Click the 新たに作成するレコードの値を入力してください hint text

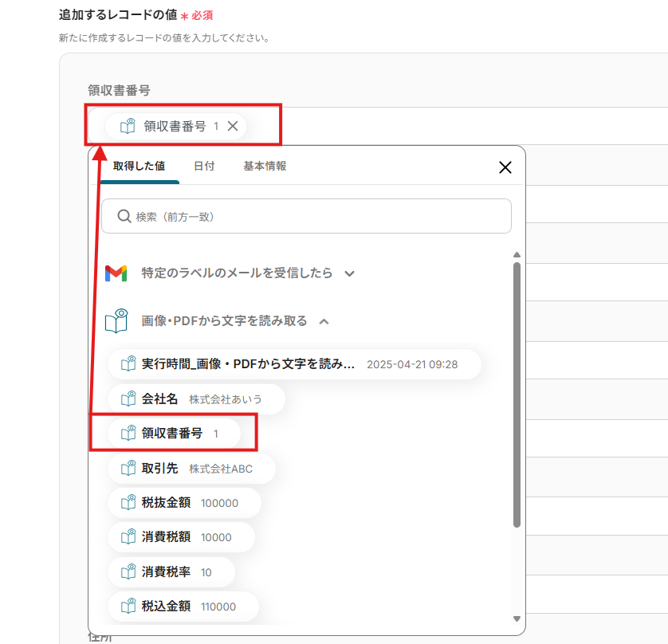(x=164, y=38)
